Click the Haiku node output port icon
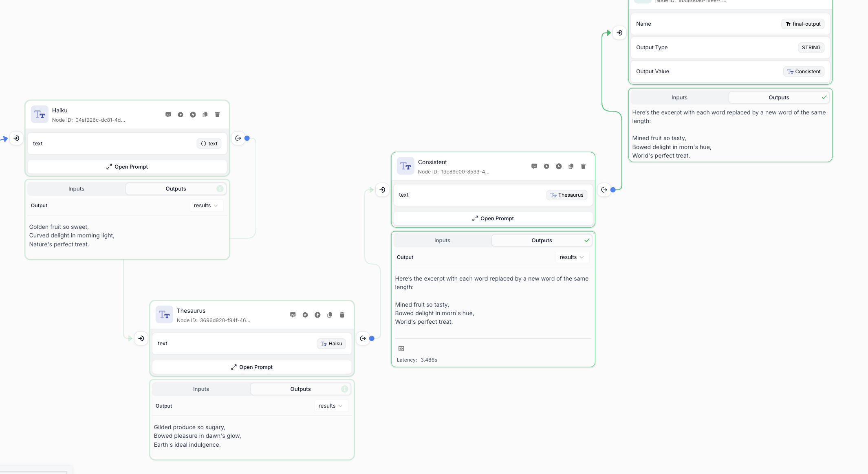Viewport: 868px width, 474px height. (238, 138)
